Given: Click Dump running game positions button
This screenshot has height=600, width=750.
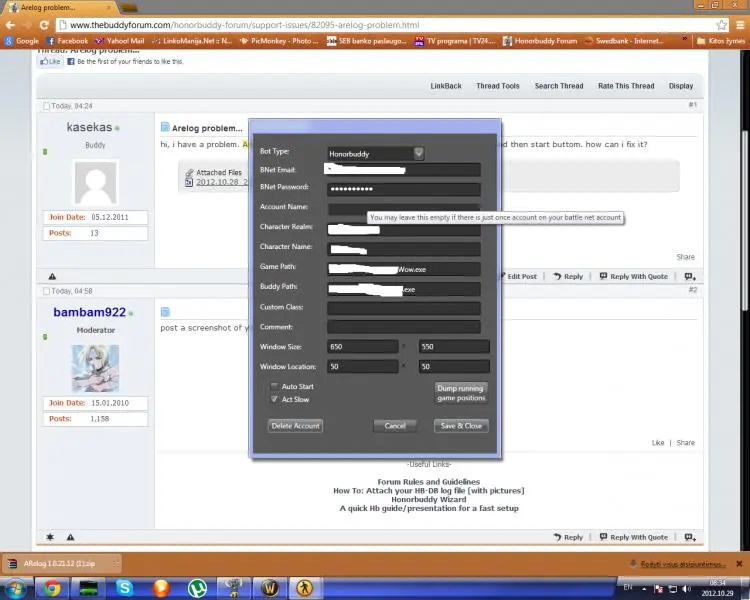Looking at the screenshot, I should [x=461, y=393].
